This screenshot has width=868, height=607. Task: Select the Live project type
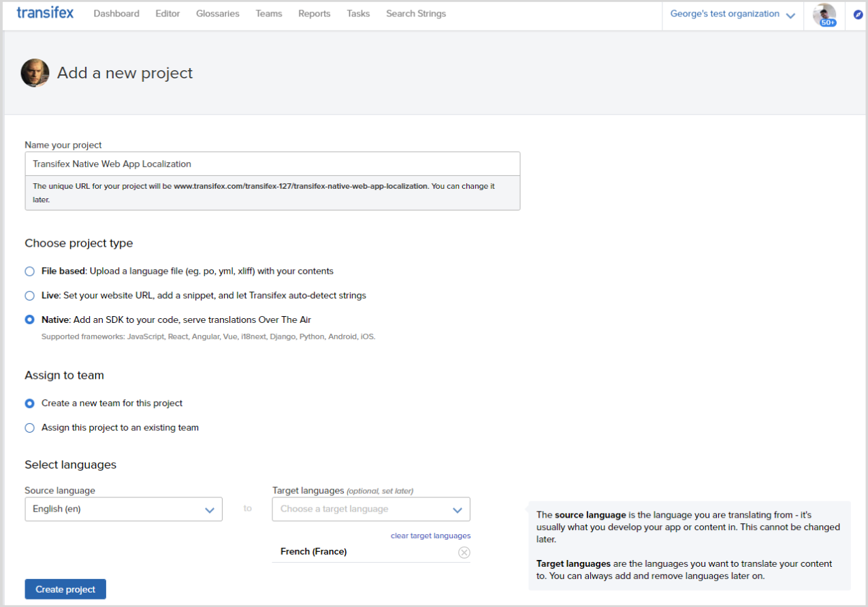pos(29,296)
